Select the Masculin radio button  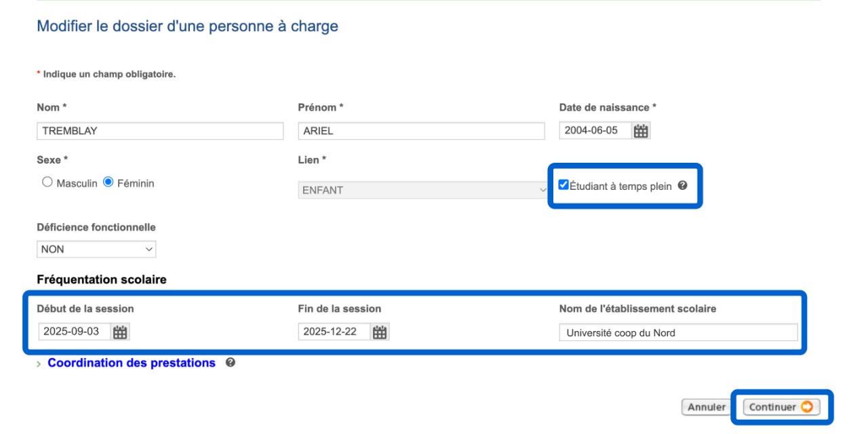point(47,182)
